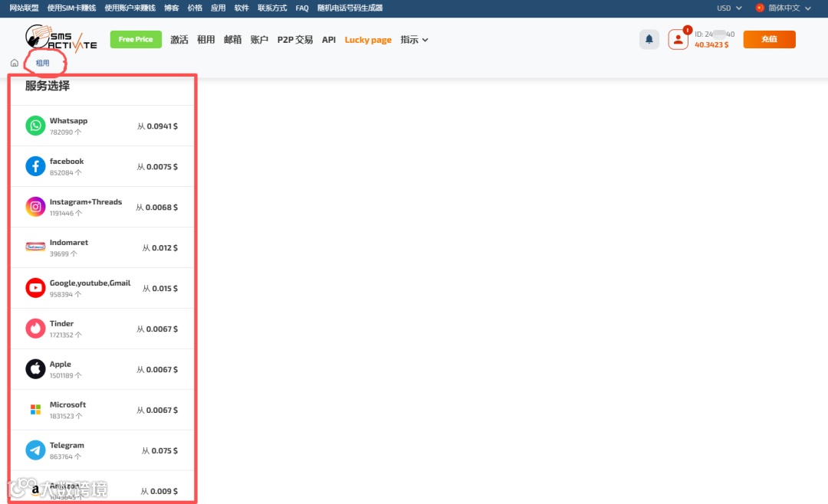Open the 使用账户来赚钱 top link
This screenshot has height=504, width=828.
pos(130,8)
